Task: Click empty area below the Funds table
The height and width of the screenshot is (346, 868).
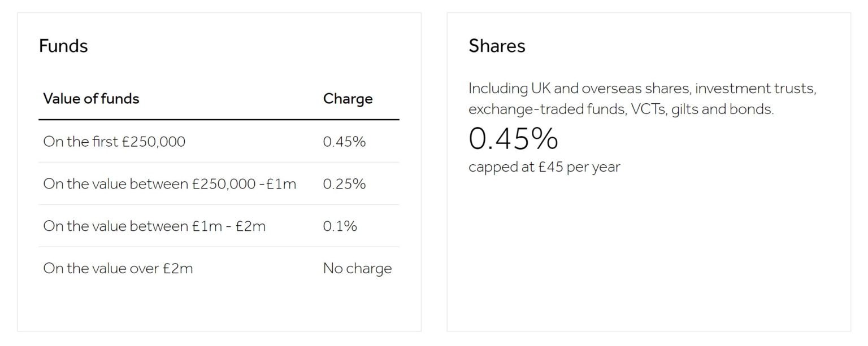Action: (219, 309)
